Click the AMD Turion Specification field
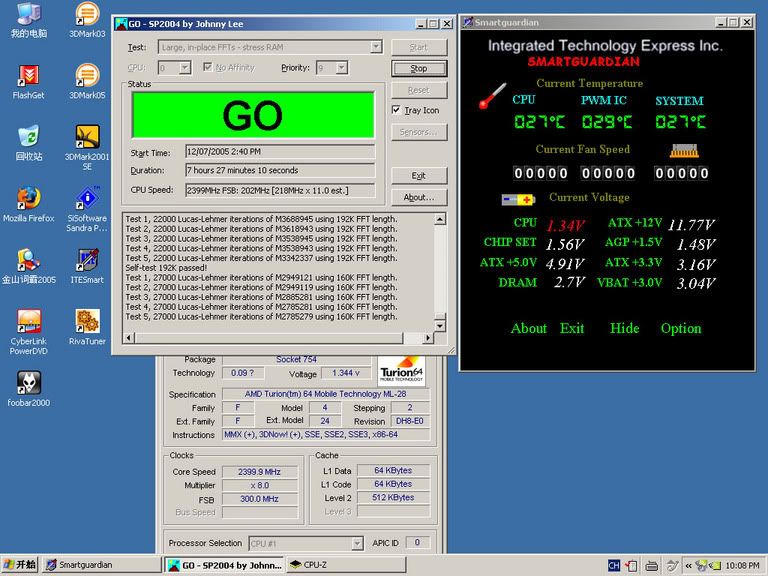This screenshot has width=768, height=576. coord(326,394)
